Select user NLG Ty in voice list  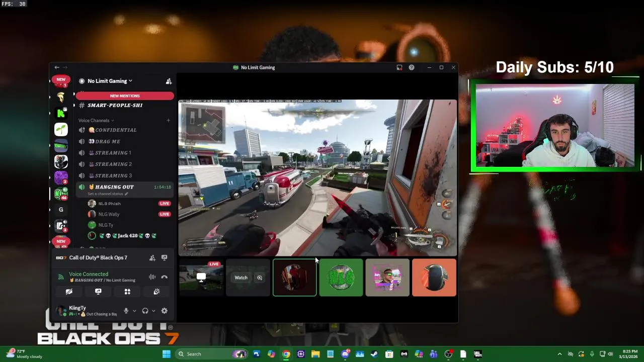[x=106, y=225]
